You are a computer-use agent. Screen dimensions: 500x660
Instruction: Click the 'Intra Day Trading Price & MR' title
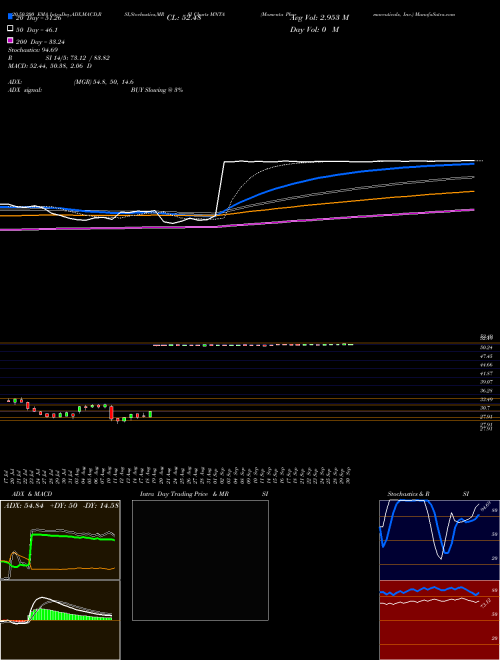(x=184, y=494)
